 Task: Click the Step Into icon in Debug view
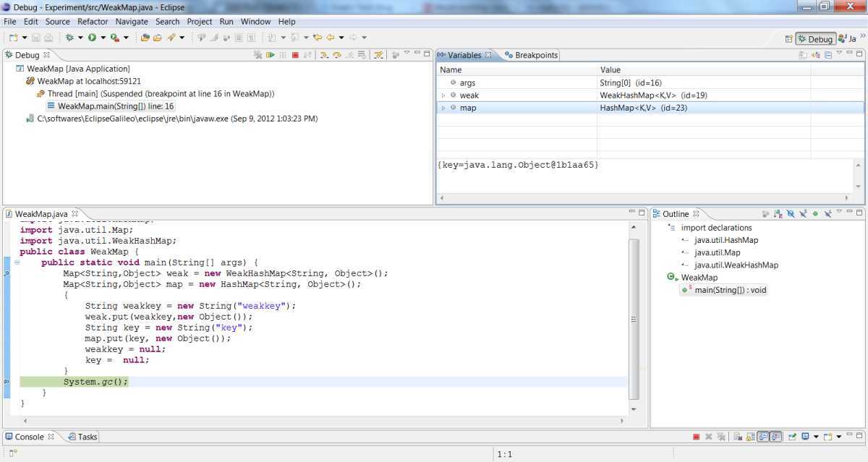[325, 55]
